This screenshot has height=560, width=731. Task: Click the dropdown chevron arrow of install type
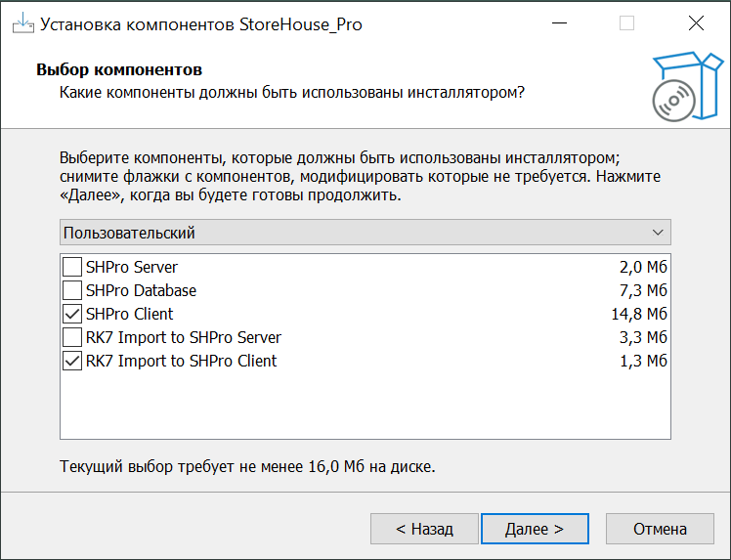(659, 233)
